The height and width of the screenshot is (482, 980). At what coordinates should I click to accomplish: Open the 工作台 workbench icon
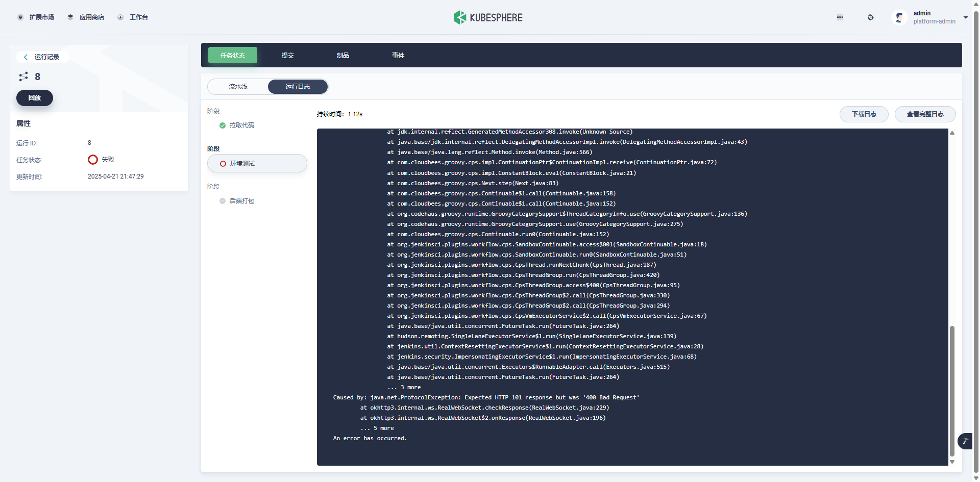click(x=120, y=17)
